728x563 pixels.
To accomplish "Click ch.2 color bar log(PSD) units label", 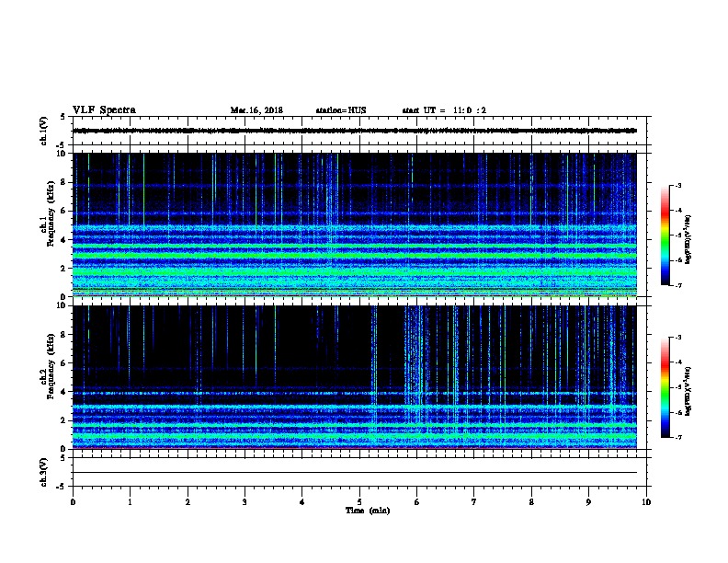I will [688, 391].
